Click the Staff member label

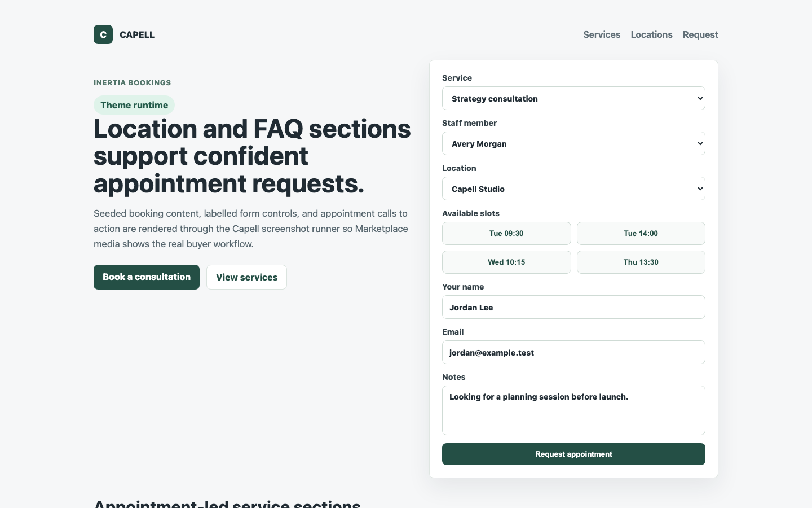(x=470, y=123)
